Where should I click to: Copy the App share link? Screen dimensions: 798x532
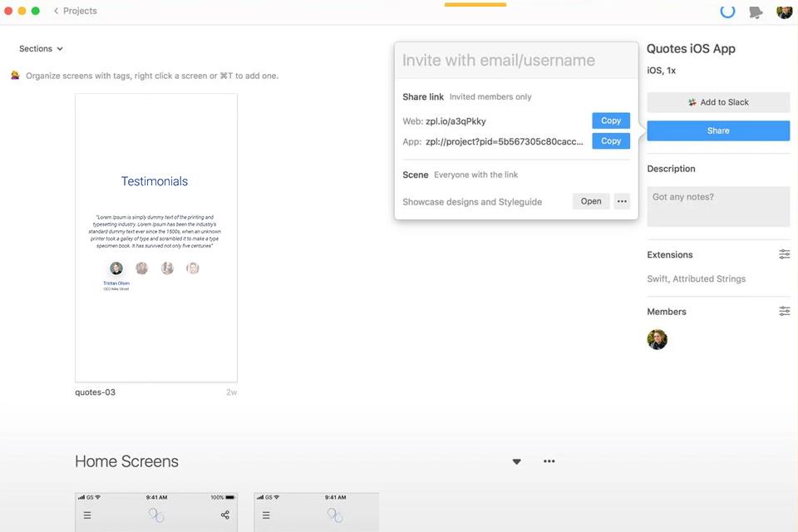click(x=610, y=140)
